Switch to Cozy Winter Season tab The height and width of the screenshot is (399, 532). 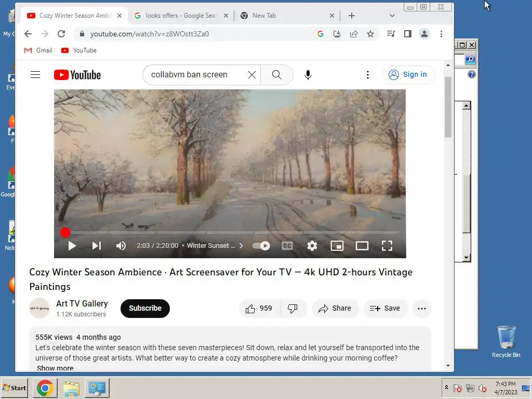[x=75, y=16]
